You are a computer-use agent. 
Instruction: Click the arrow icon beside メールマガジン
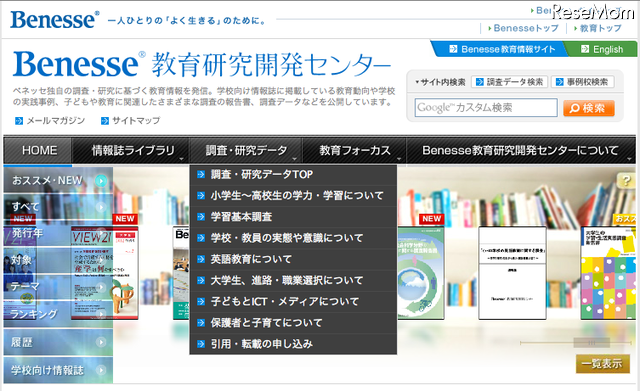19,121
